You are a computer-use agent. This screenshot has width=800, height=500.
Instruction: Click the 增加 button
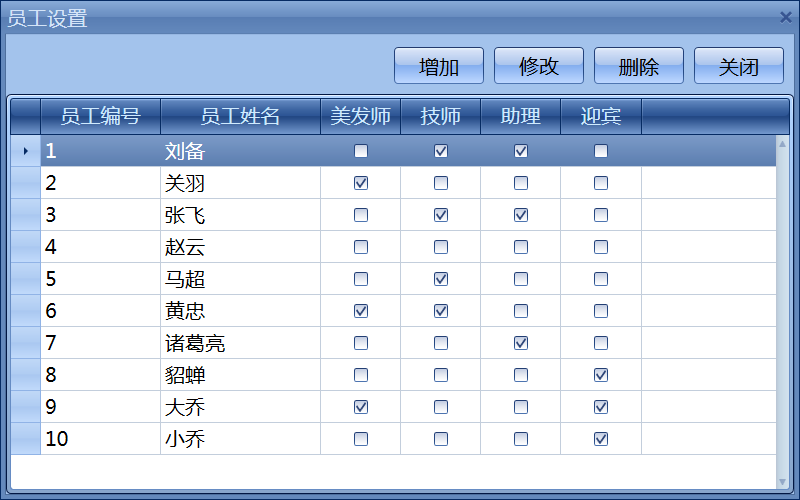point(439,66)
